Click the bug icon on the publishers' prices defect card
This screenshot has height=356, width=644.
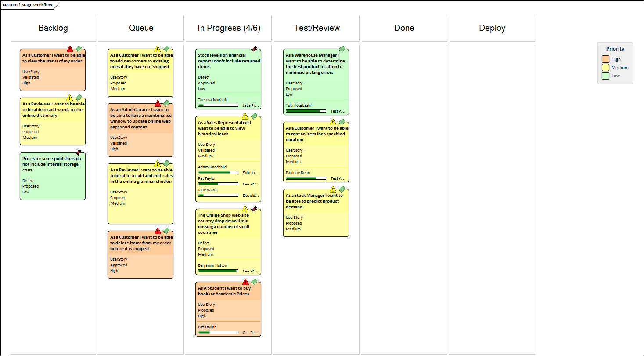coord(79,153)
